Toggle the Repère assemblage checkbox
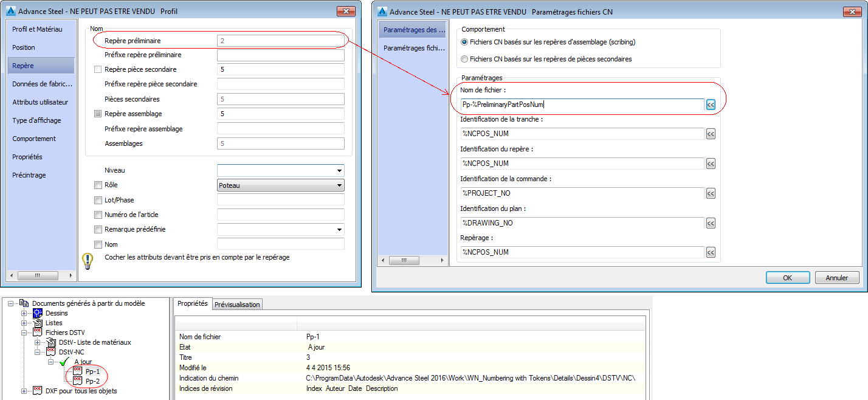 click(98, 114)
